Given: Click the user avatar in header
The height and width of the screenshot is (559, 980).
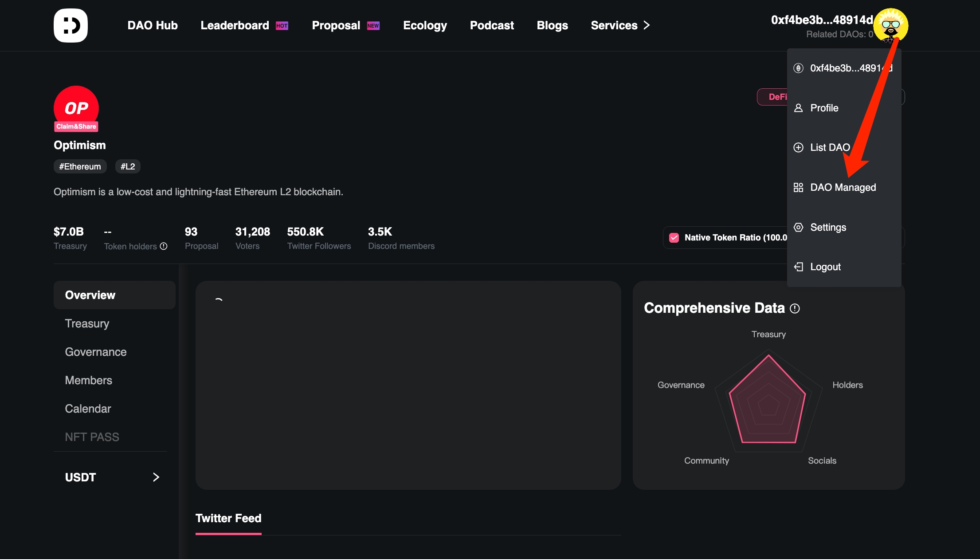Looking at the screenshot, I should pos(890,25).
